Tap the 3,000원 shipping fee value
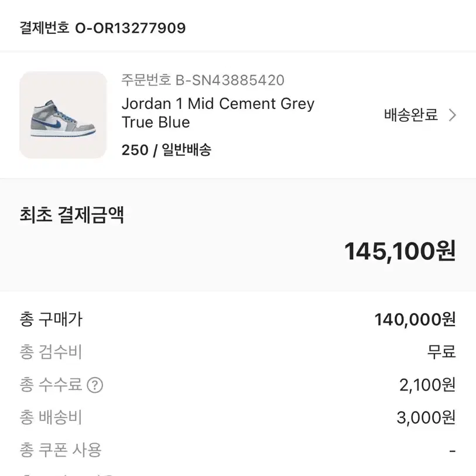The height and width of the screenshot is (476, 476). [426, 417]
